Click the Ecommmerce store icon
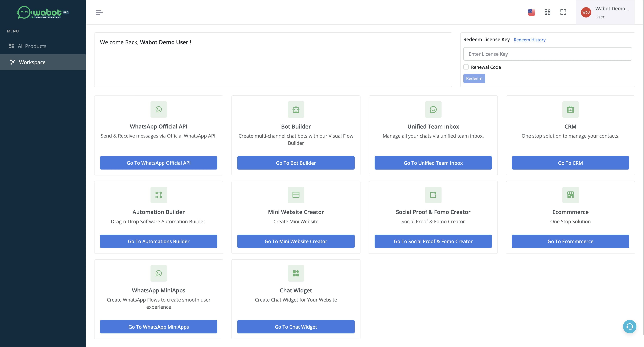Screen dimensions: 644x347 [570, 195]
